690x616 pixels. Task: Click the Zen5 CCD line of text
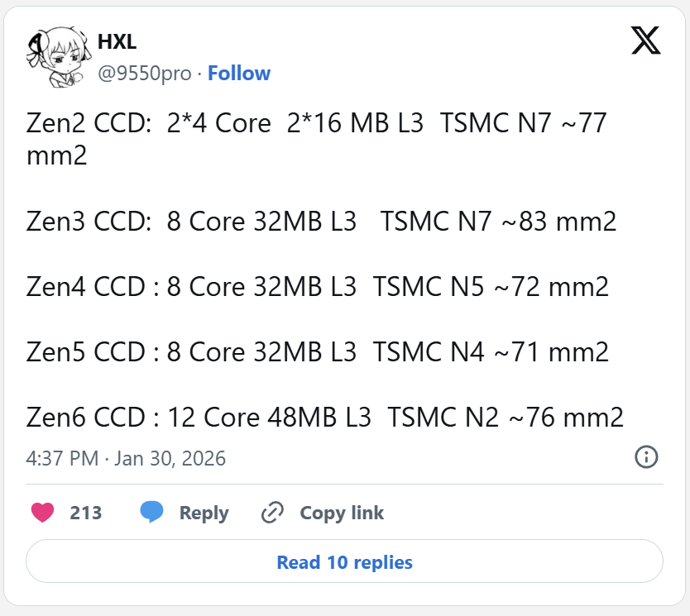click(318, 352)
